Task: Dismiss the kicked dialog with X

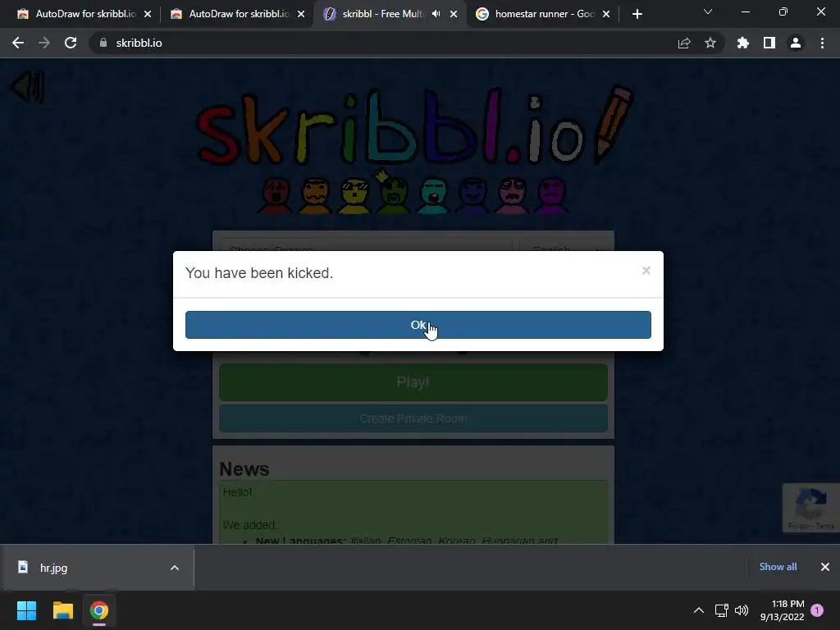Action: 646,271
